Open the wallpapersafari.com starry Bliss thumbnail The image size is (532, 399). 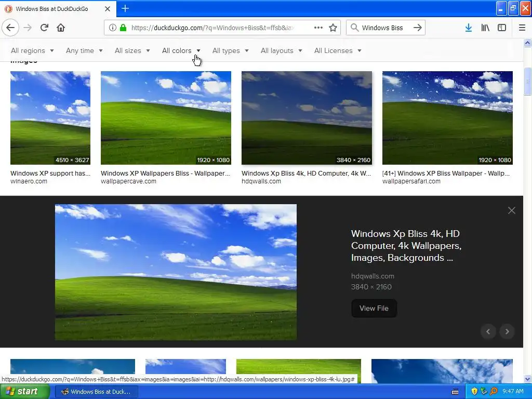pyautogui.click(x=447, y=118)
